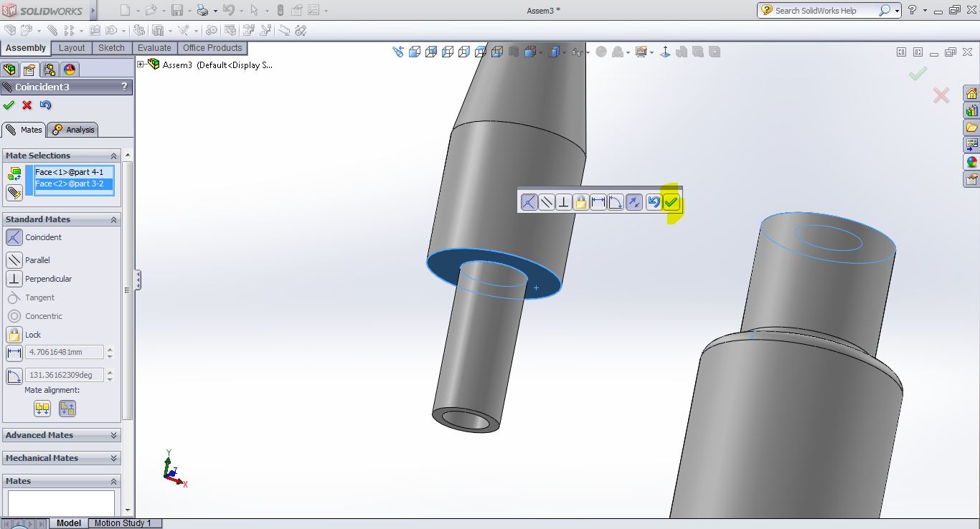
Task: Open the DisplayManager appearance tab icon
Action: pos(70,70)
